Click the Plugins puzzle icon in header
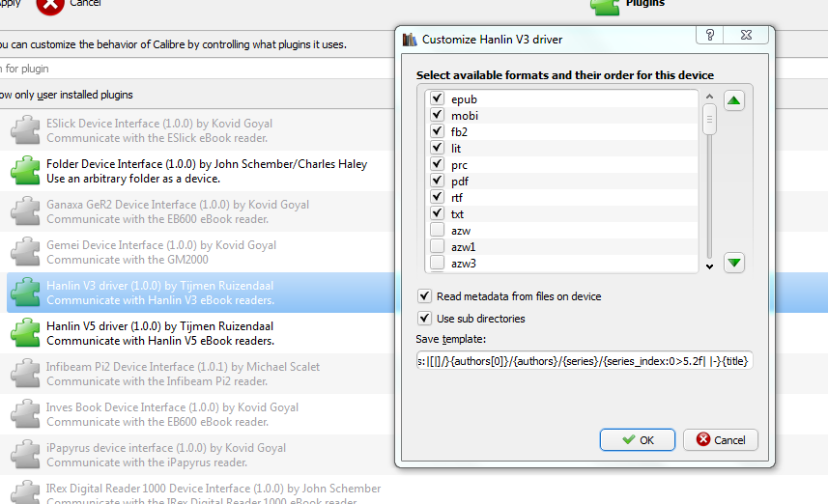The image size is (828, 504). coord(605,7)
